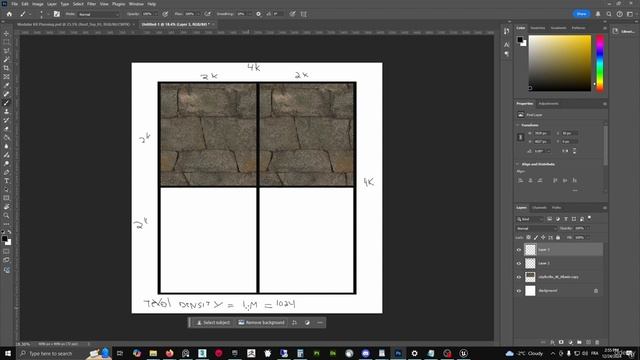Select the Frame tool
The image size is (640, 360).
pos(6,77)
